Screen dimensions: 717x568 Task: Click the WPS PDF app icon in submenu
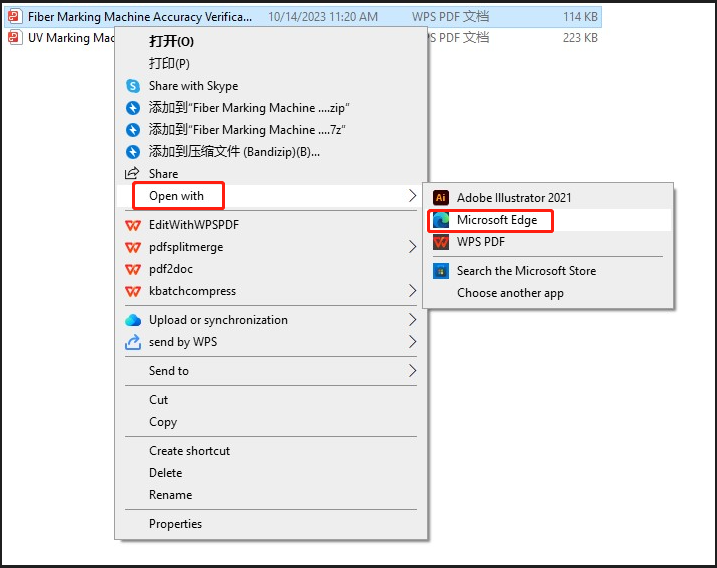pyautogui.click(x=441, y=242)
